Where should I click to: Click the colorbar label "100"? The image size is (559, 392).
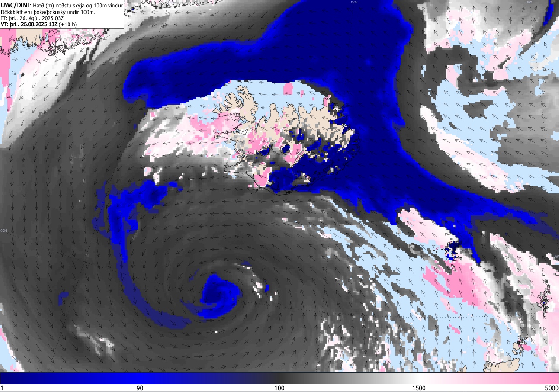tap(279, 388)
